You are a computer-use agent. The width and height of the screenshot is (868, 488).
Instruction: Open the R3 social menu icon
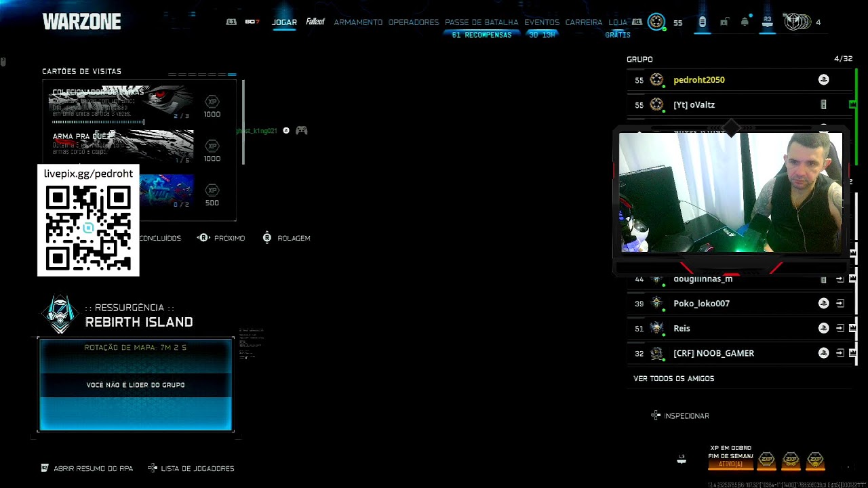pyautogui.click(x=768, y=22)
